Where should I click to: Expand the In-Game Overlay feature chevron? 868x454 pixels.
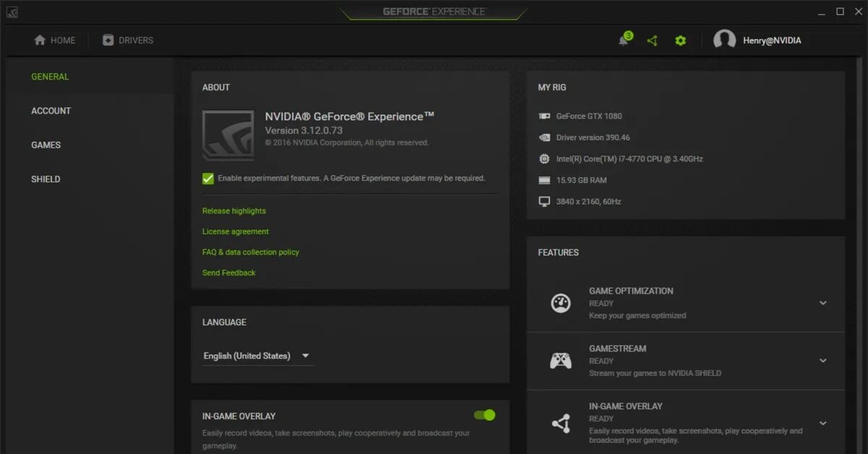click(822, 423)
